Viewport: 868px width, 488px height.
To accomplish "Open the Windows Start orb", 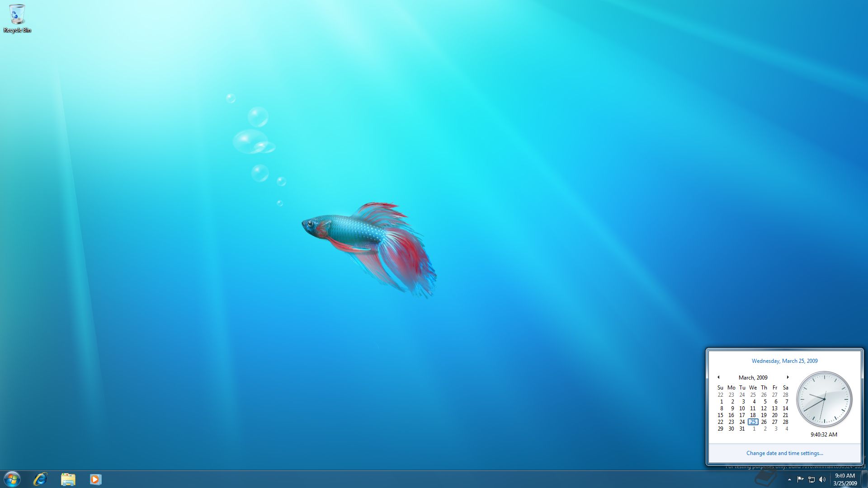I will [12, 479].
